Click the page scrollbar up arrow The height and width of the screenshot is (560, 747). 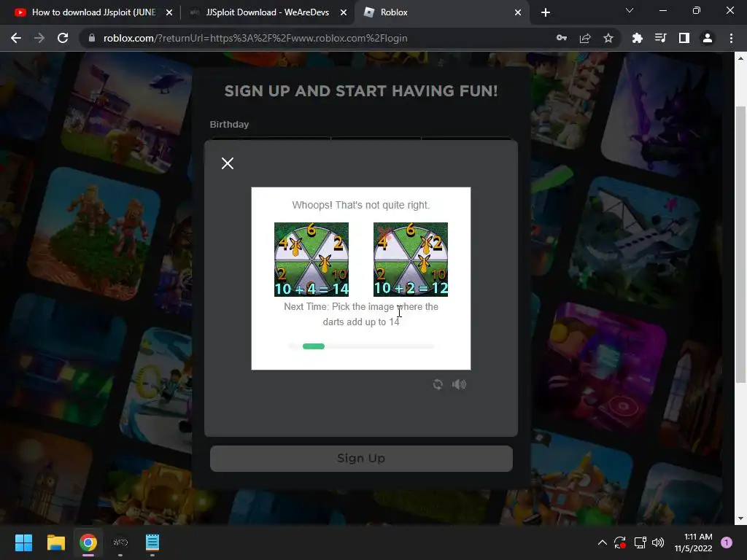[740, 58]
